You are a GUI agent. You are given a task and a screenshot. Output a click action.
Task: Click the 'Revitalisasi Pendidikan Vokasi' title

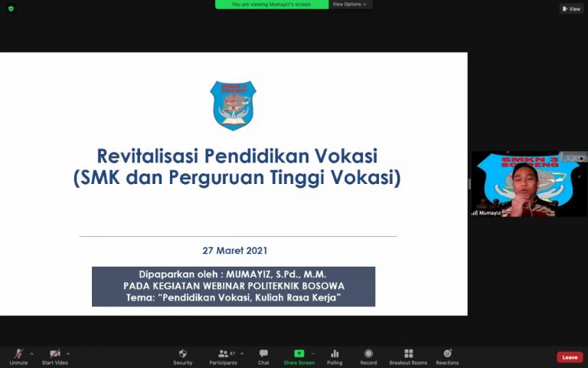(237, 156)
